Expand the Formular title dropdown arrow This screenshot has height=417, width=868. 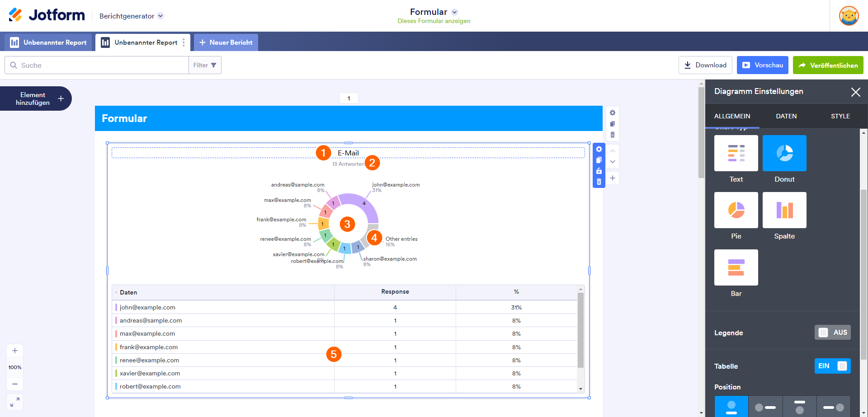coord(454,12)
